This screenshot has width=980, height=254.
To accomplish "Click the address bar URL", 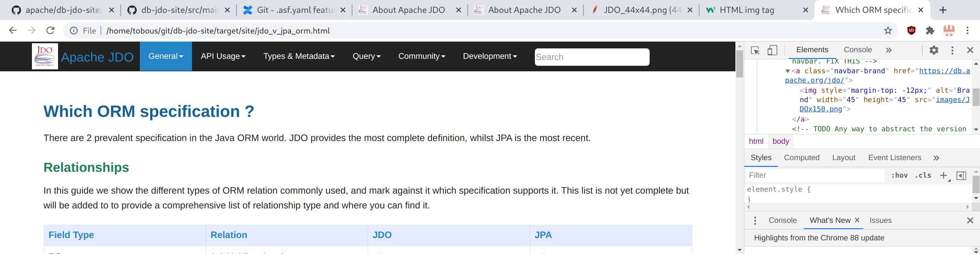I will (x=218, y=31).
